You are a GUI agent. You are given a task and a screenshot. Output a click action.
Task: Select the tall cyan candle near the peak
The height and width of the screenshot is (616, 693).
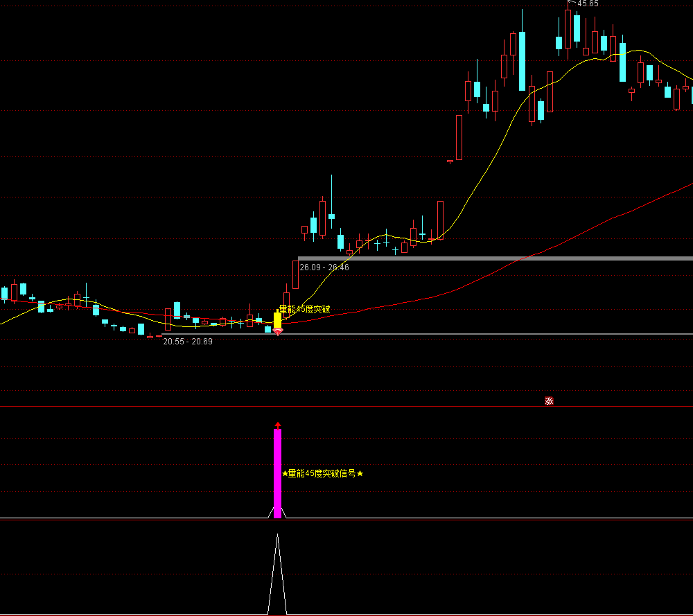click(x=522, y=61)
